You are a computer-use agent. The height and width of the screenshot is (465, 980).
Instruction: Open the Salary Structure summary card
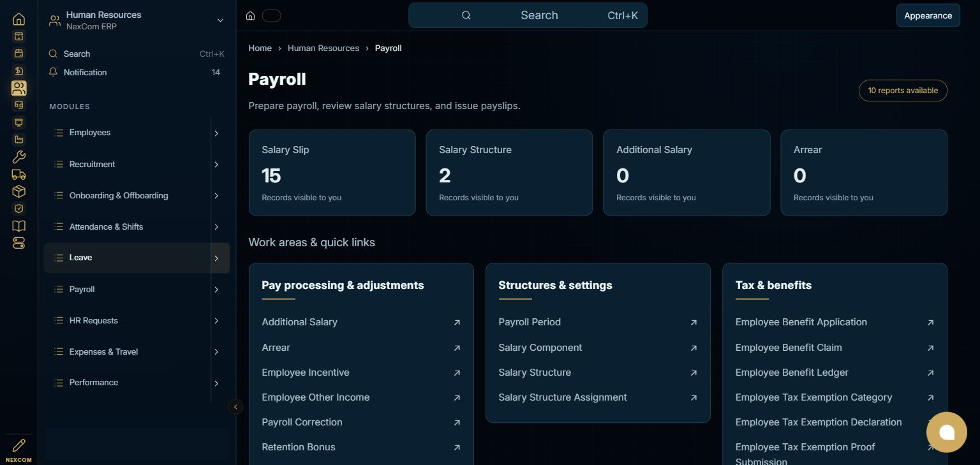pyautogui.click(x=509, y=173)
